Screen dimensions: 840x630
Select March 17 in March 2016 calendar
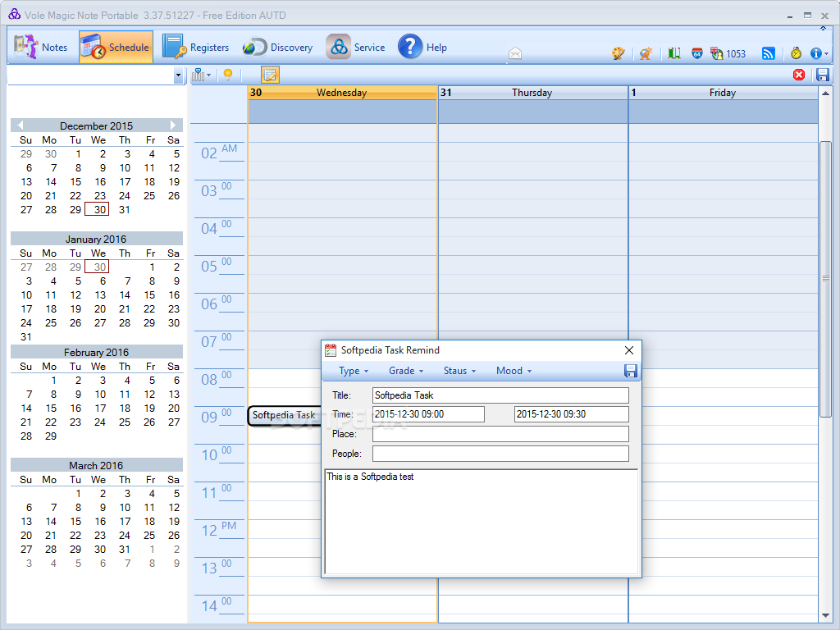point(125,521)
